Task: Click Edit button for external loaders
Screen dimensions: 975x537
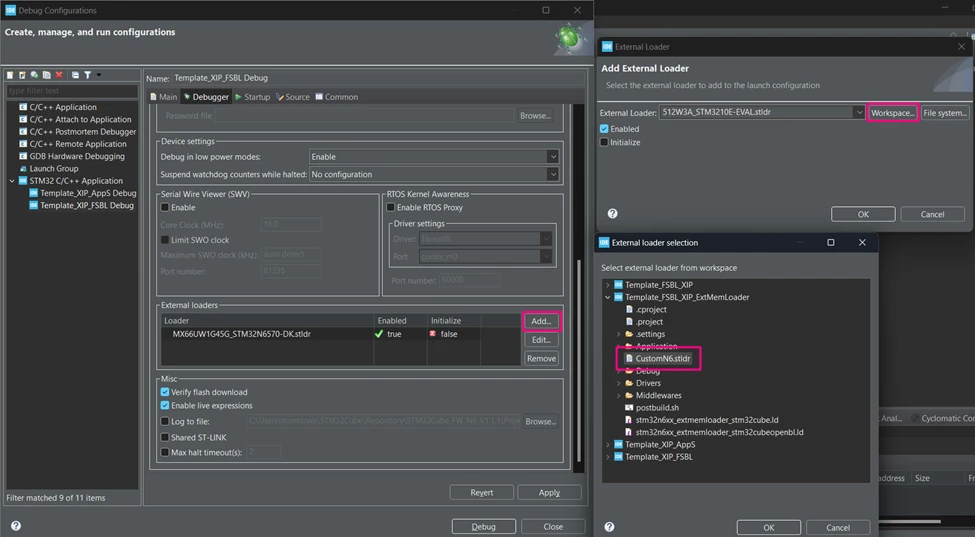Action: pyautogui.click(x=541, y=340)
